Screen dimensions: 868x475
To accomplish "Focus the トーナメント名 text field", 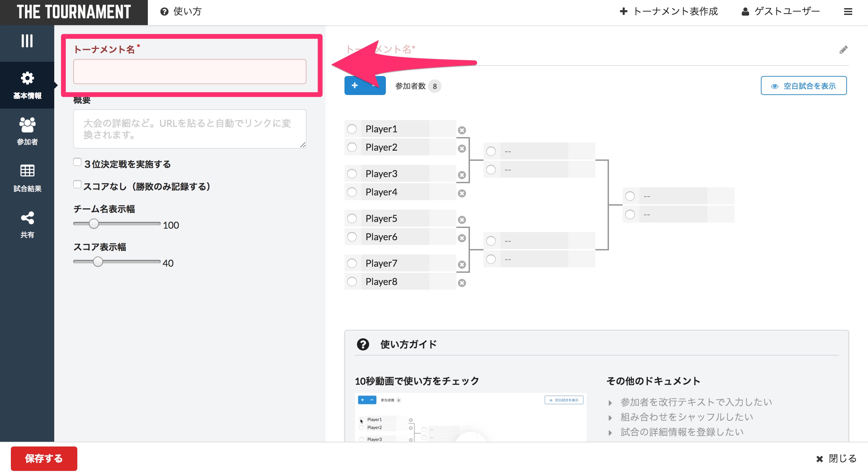I will 190,72.
